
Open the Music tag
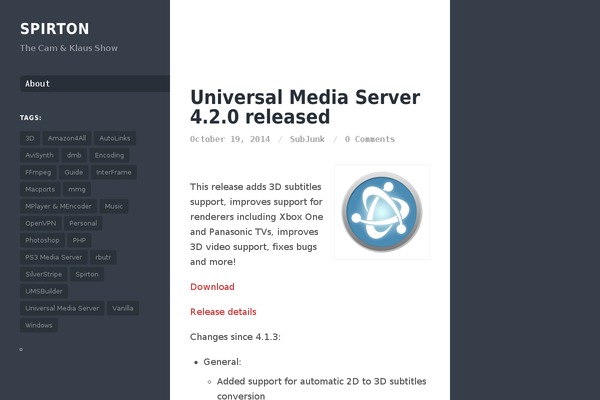pos(114,206)
